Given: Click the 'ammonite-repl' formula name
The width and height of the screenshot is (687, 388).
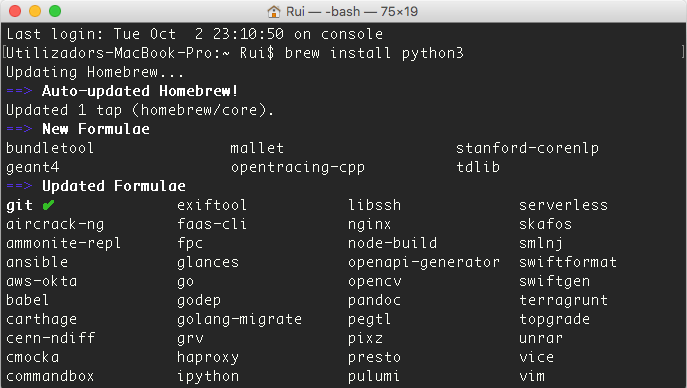Looking at the screenshot, I should click(64, 243).
